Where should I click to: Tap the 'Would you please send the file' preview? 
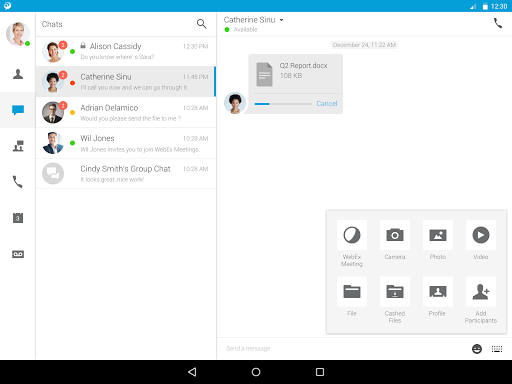coord(131,118)
